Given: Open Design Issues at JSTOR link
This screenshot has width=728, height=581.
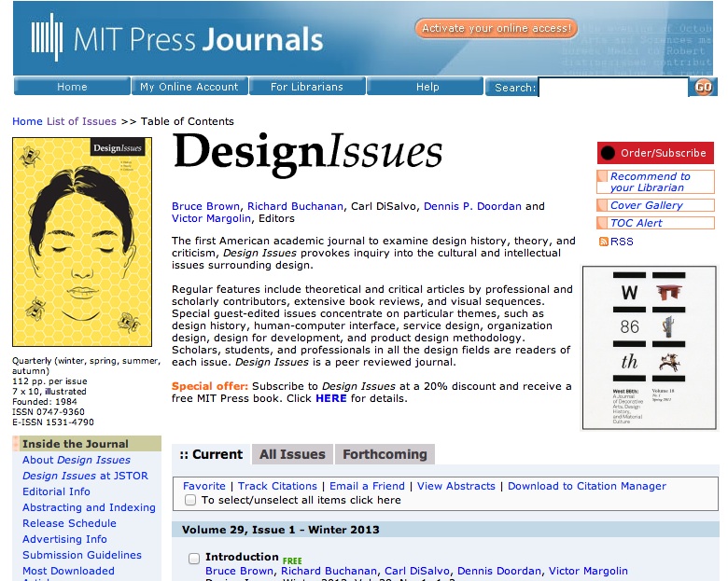Looking at the screenshot, I should (x=78, y=476).
